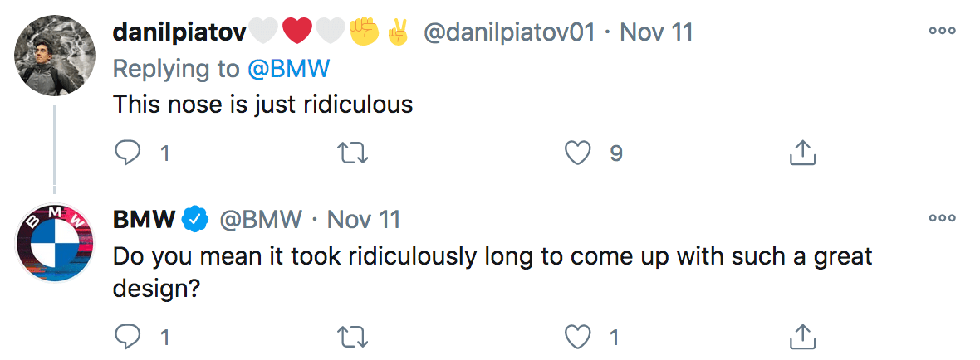Open Nov 11 timestamp on BMW's tweet

(364, 220)
